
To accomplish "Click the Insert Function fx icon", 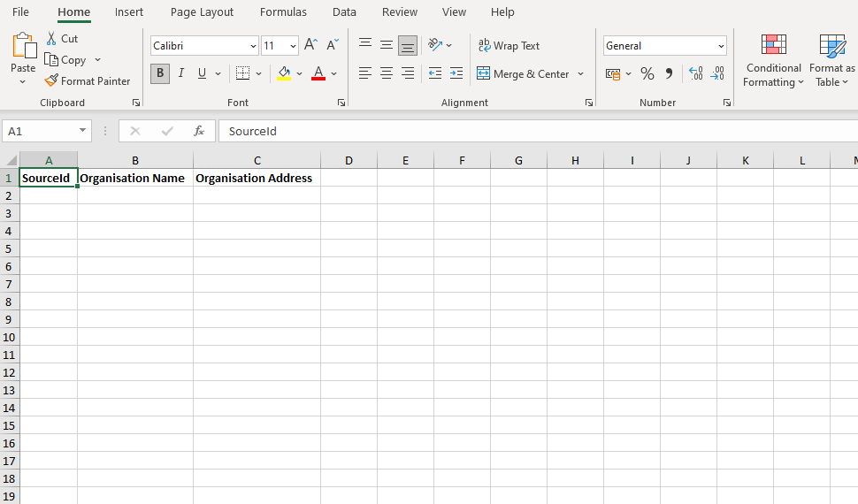I will pos(199,131).
